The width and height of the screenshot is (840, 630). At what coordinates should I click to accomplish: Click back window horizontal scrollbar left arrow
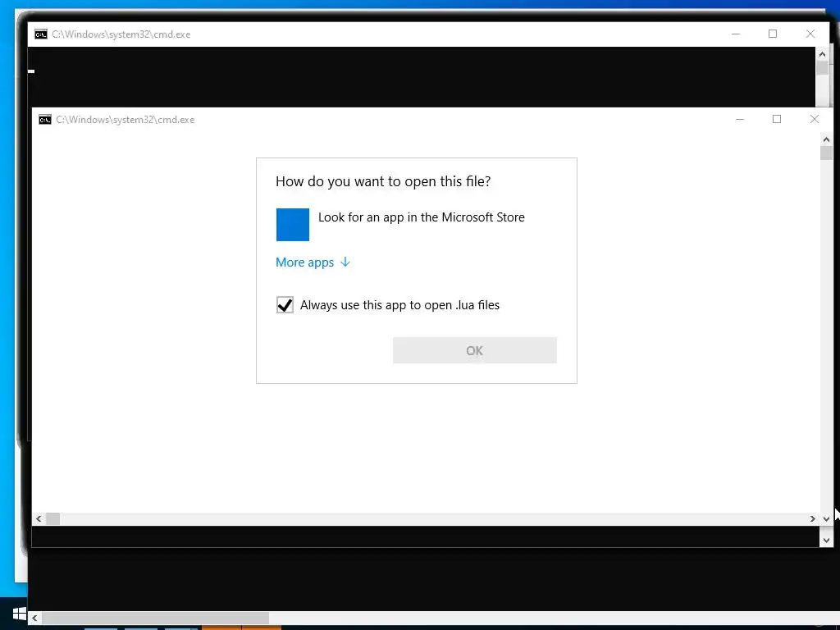click(x=34, y=619)
